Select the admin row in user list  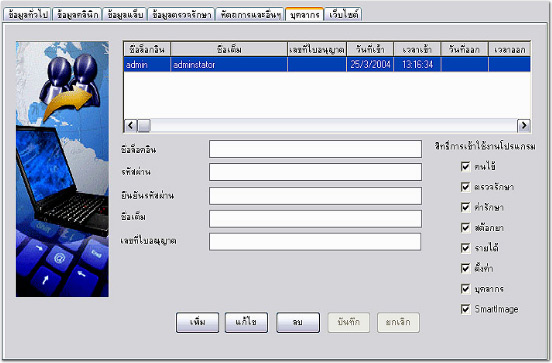click(x=327, y=64)
